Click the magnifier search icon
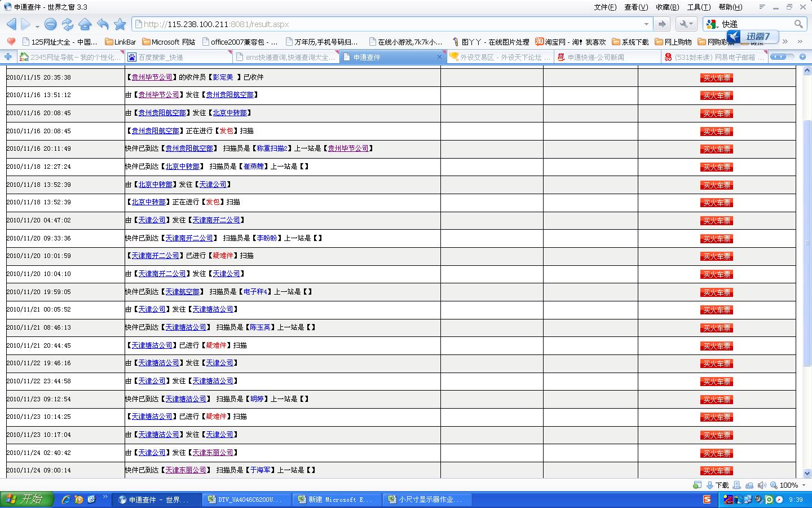 click(x=798, y=24)
